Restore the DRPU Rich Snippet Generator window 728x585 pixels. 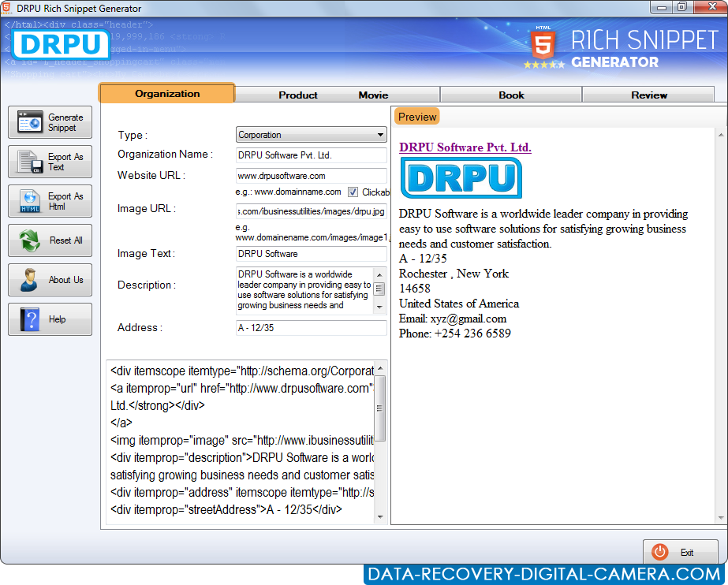pos(682,7)
